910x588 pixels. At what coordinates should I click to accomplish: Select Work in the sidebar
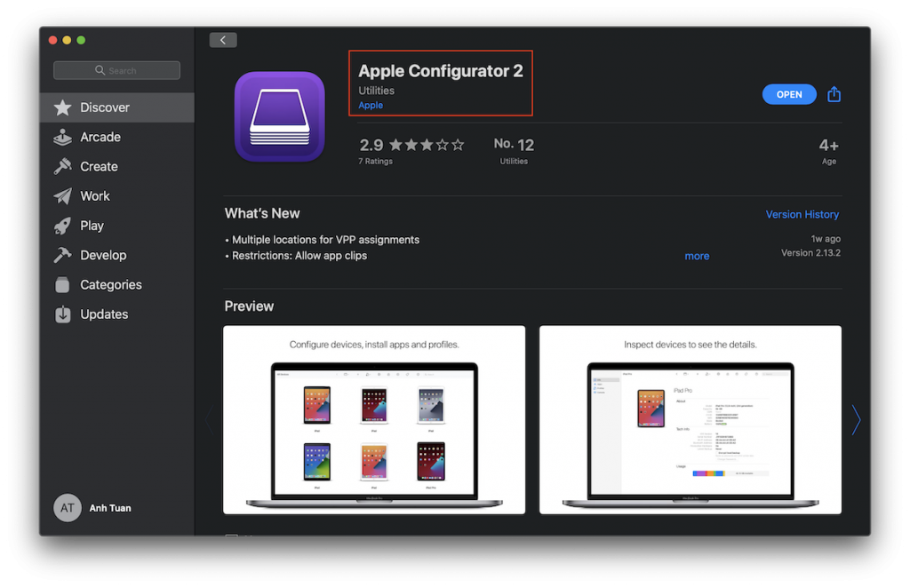pos(94,195)
